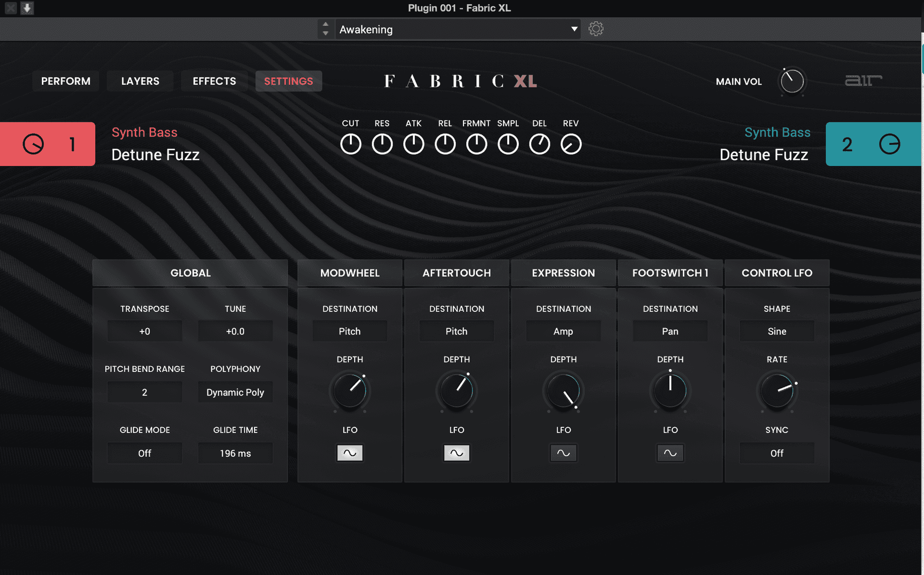The image size is (924, 575).
Task: Open the Polyphony Dynamic Poly dropdown
Action: [x=235, y=392]
